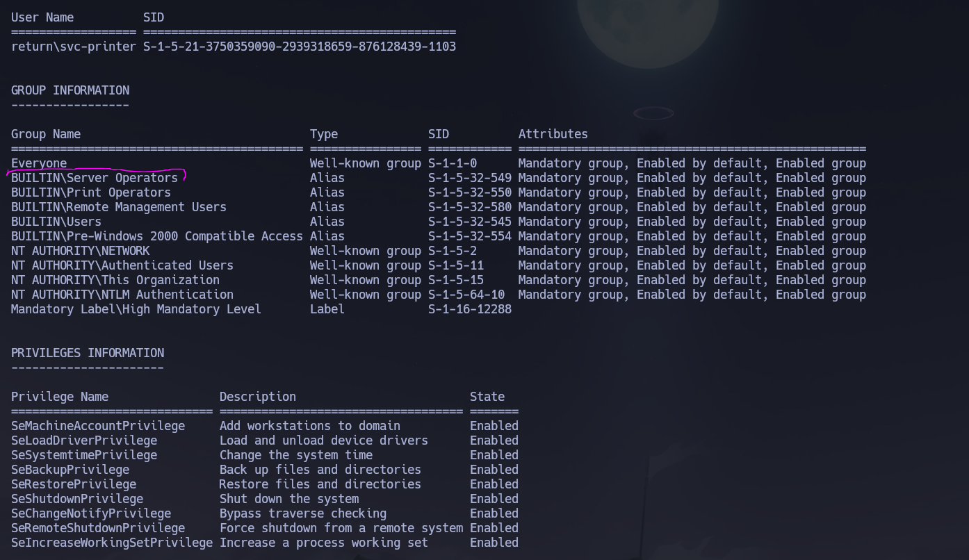Select the SID S-1-5-32-549 text
The image size is (969, 560).
point(469,178)
